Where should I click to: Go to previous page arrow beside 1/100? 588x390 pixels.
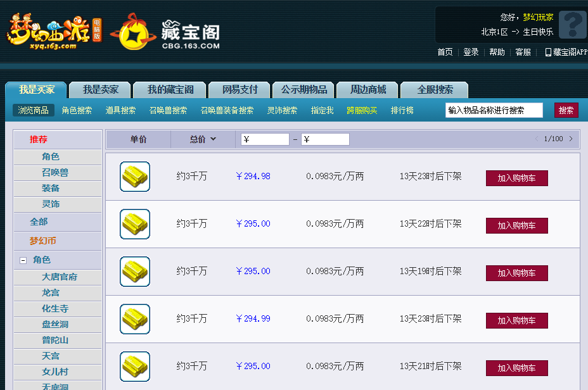point(537,139)
